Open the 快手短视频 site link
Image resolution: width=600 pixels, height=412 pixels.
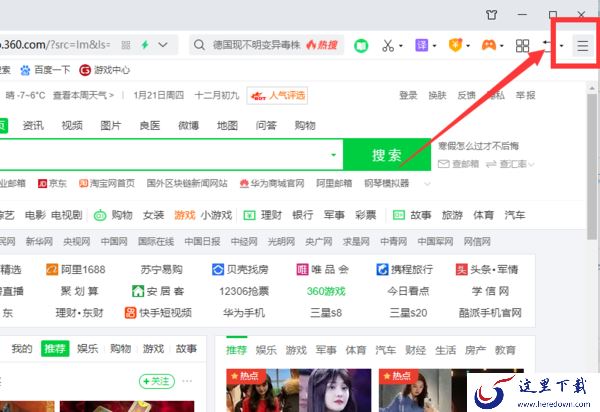point(158,313)
